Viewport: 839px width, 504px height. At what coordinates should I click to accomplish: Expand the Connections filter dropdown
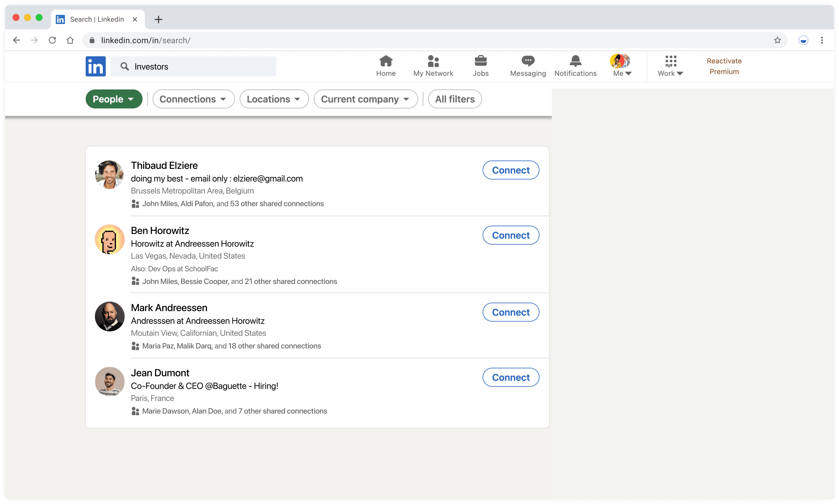tap(193, 99)
